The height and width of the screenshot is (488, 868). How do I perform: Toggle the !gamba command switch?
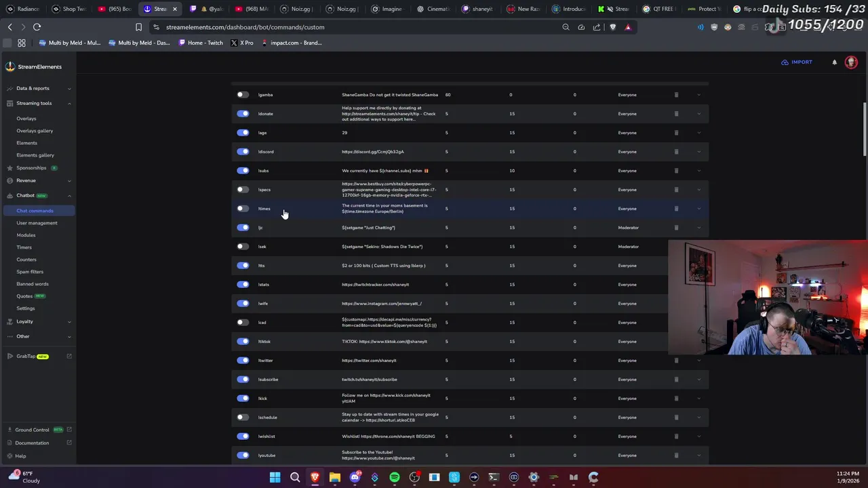click(x=243, y=95)
